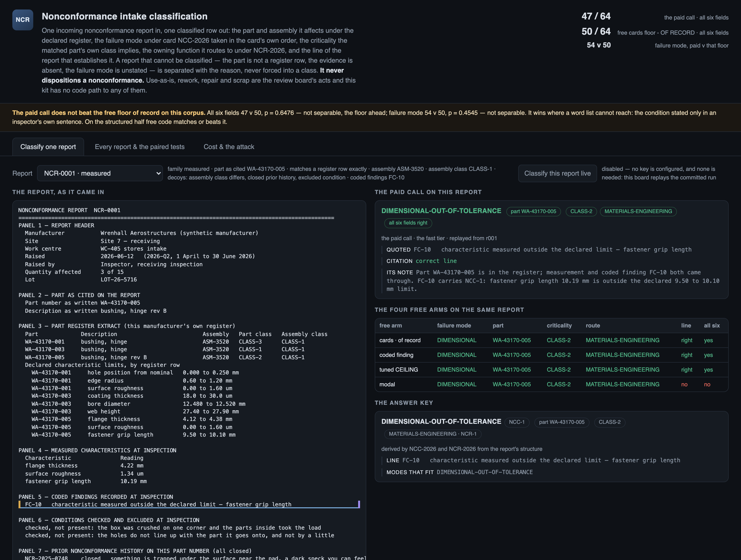Click the MATERIALS-ENGINEERING · NCR-1 pill
741x560 pixels.
(432, 434)
